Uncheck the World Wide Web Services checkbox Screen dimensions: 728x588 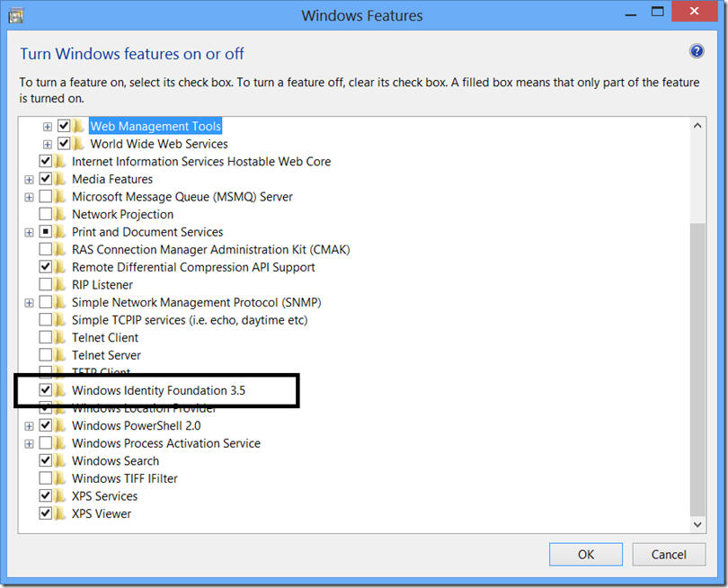click(64, 144)
